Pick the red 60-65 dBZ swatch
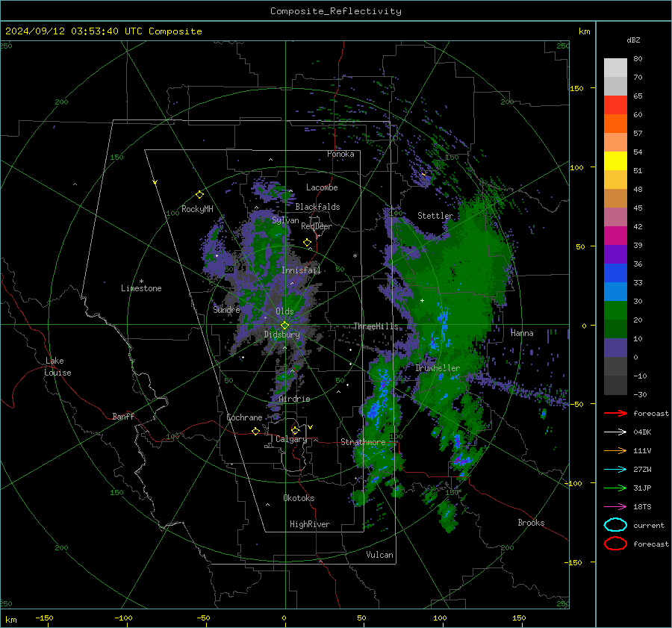 (615, 105)
